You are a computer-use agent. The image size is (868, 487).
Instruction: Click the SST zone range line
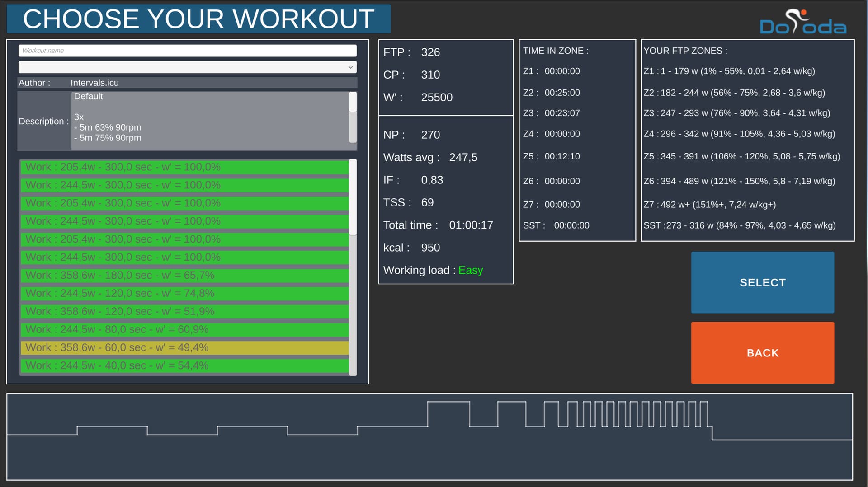click(x=739, y=225)
